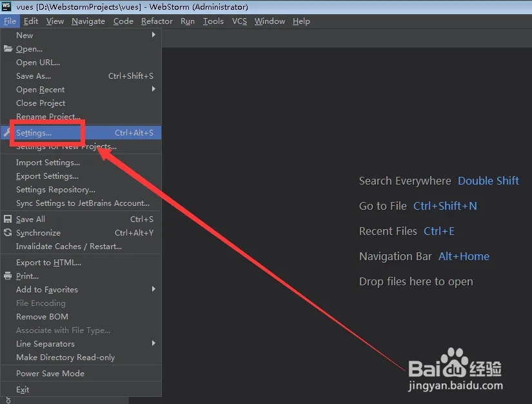Click the floppy disk icon for Save All
Screen dimensions: 532x404
pyautogui.click(x=8, y=219)
